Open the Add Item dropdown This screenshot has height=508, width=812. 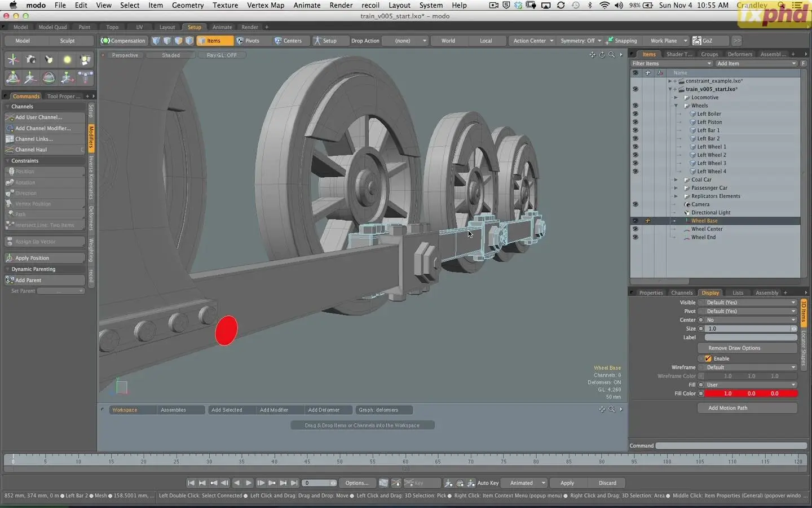pos(756,63)
